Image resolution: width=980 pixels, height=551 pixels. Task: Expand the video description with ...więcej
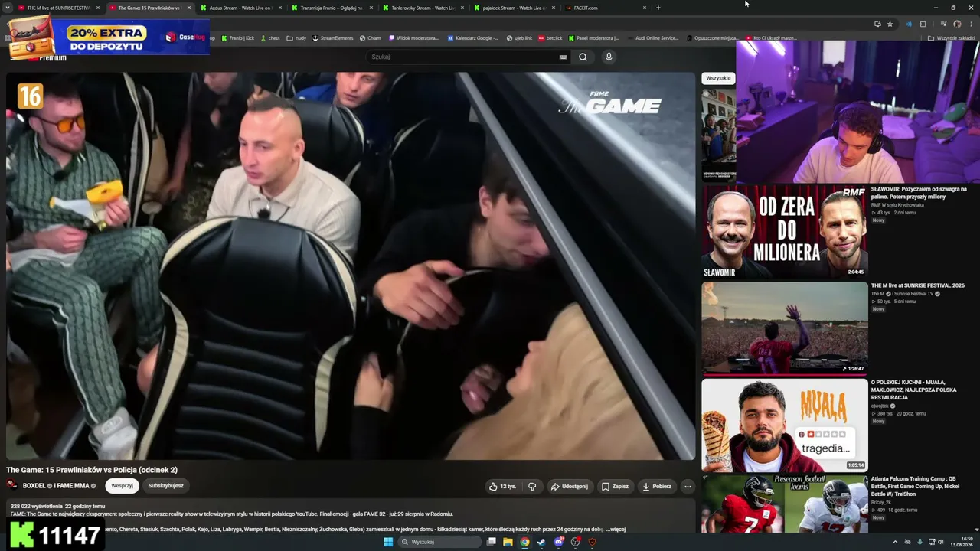pyautogui.click(x=616, y=529)
